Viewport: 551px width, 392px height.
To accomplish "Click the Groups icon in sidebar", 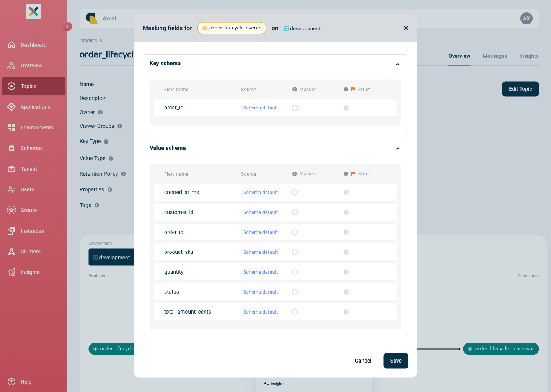I will (x=11, y=210).
